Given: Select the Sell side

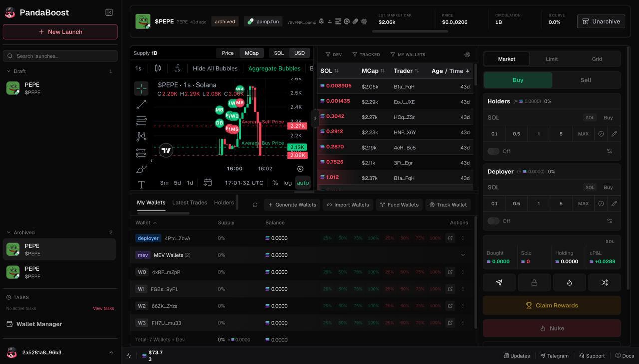Looking at the screenshot, I should point(586,80).
